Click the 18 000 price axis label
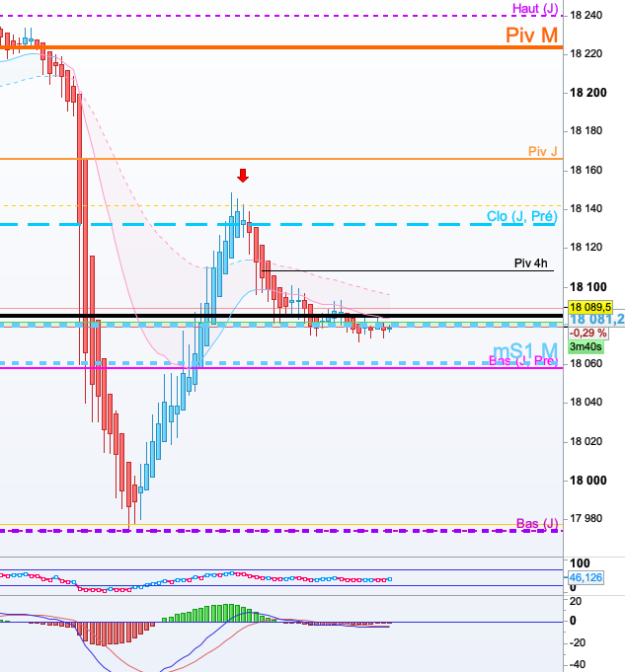Viewport: 625px width, 672px height. click(588, 480)
